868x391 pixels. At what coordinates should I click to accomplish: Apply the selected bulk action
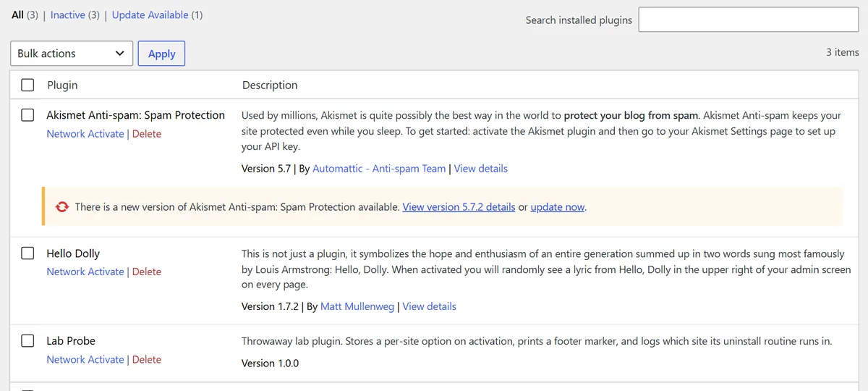tap(161, 54)
